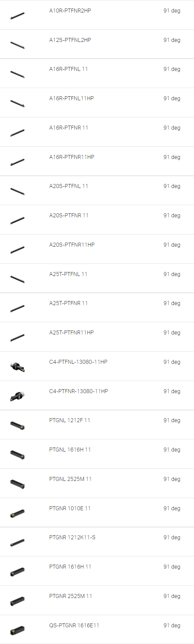Screen dimensions: 194x644
Task: Select the C4-PTFNR-13080-11HP cutting unit icon
Action: coord(18,396)
